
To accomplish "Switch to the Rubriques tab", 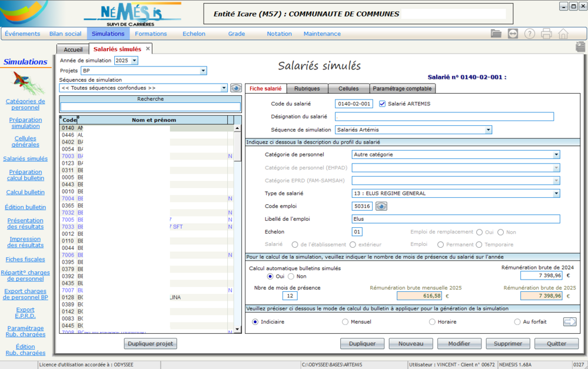I will click(307, 89).
